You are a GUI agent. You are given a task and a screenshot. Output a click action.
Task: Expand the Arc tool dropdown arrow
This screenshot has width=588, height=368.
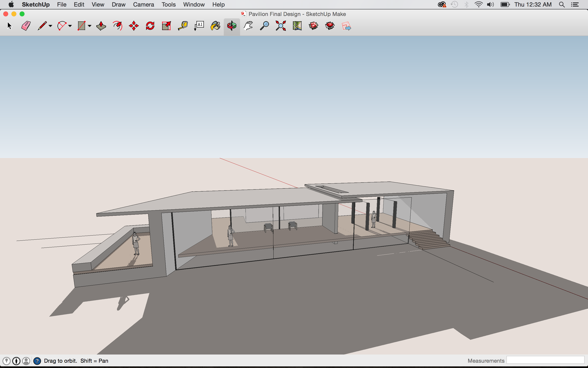point(70,26)
